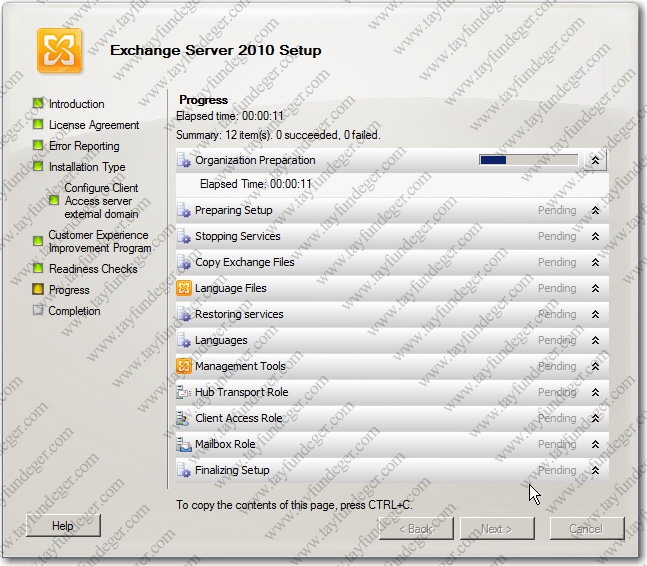The width and height of the screenshot is (647, 566).
Task: Click the Back button
Action: (416, 528)
